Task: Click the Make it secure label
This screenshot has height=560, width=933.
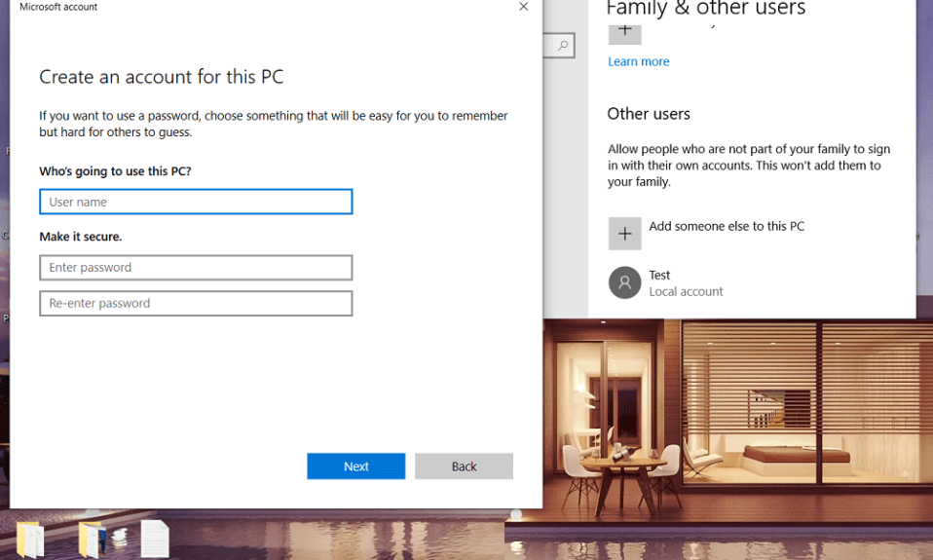Action: coord(80,237)
